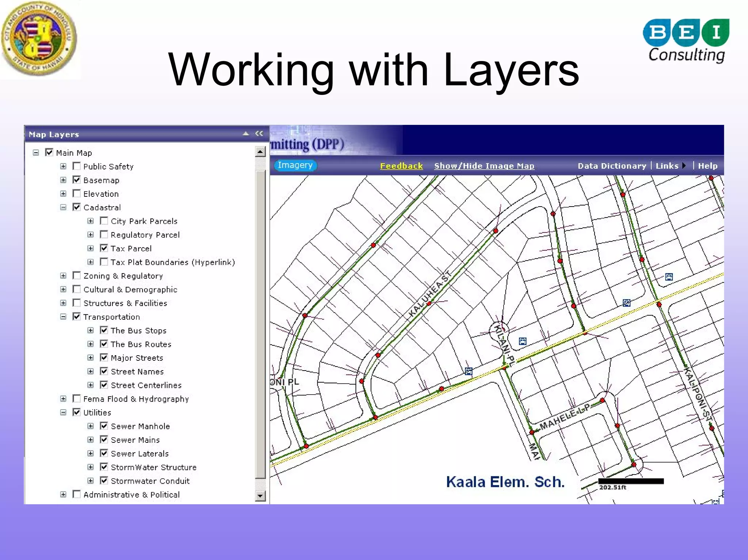Collapse the Map Layers panel with up arrow
The image size is (748, 560).
pos(246,134)
